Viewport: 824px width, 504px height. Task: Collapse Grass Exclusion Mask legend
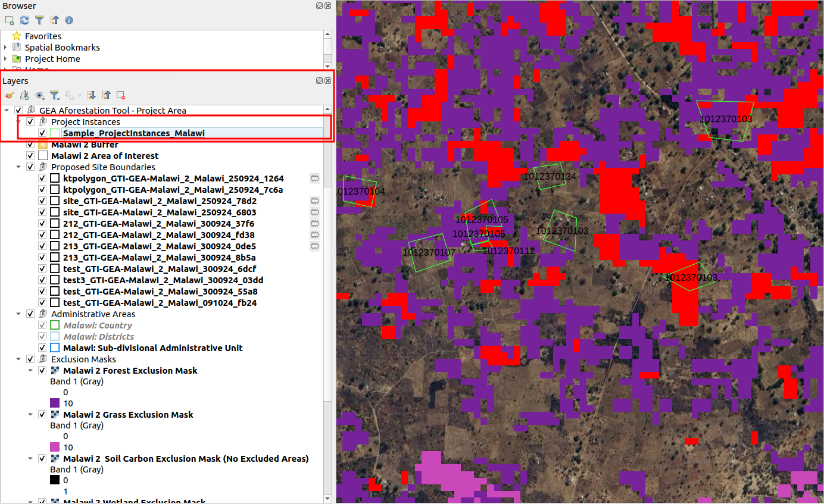[30, 415]
